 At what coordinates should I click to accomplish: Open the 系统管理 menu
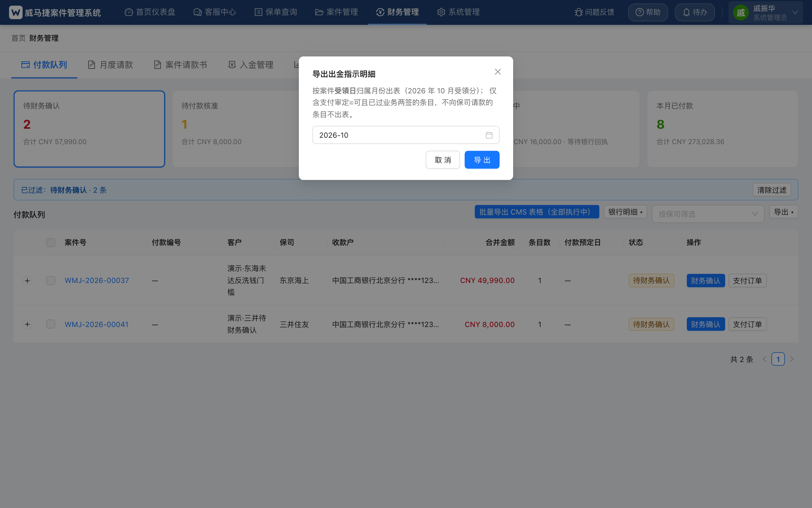(x=458, y=12)
